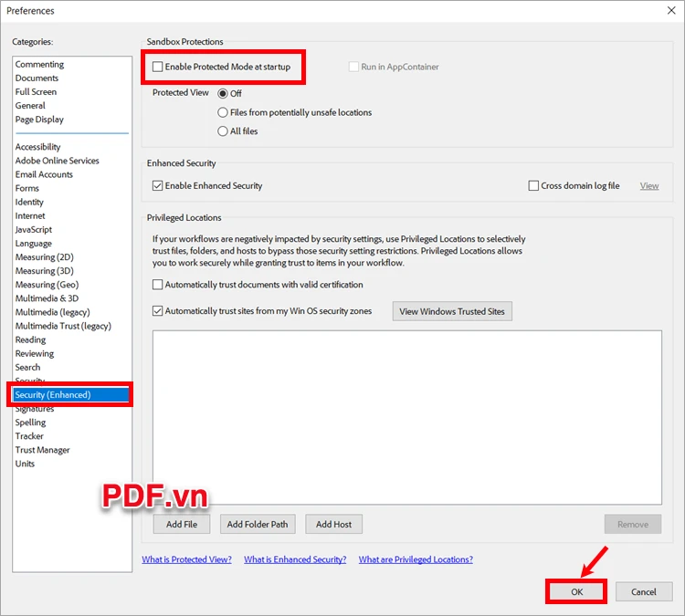The width and height of the screenshot is (685, 616).
Task: Choose All files for Protected View
Action: click(x=223, y=131)
